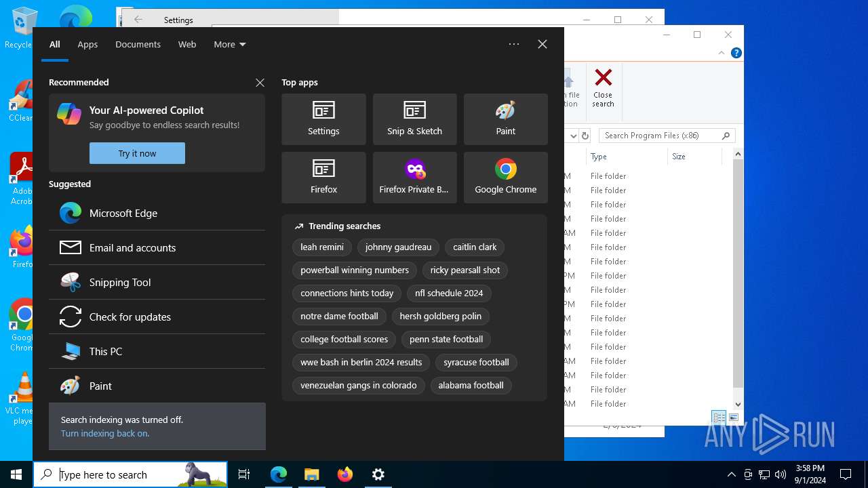
Task: Open the notification center icon
Action: pos(846,474)
